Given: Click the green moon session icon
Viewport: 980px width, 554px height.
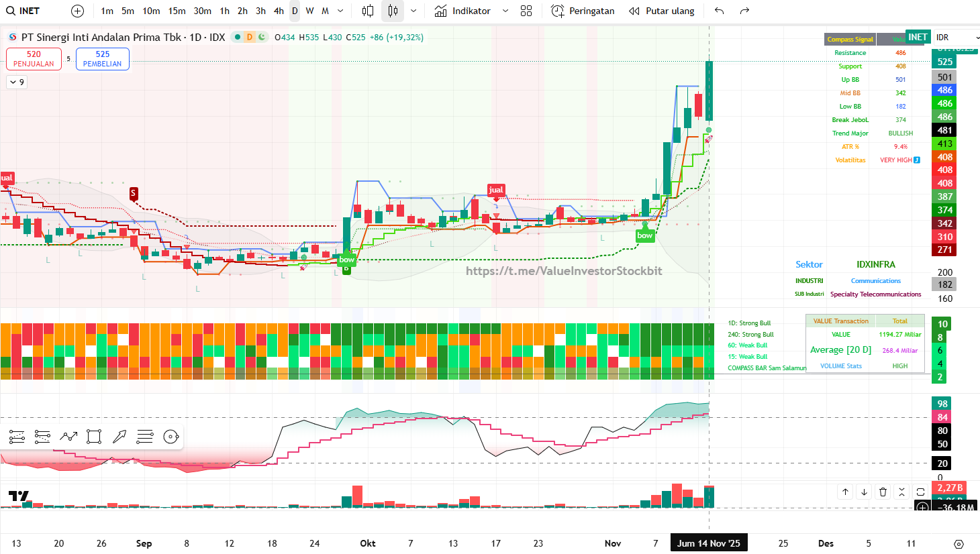Looking at the screenshot, I should 262,37.
